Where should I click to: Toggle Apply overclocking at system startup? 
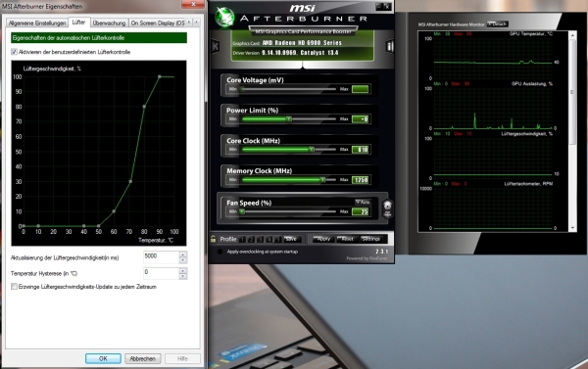220,252
